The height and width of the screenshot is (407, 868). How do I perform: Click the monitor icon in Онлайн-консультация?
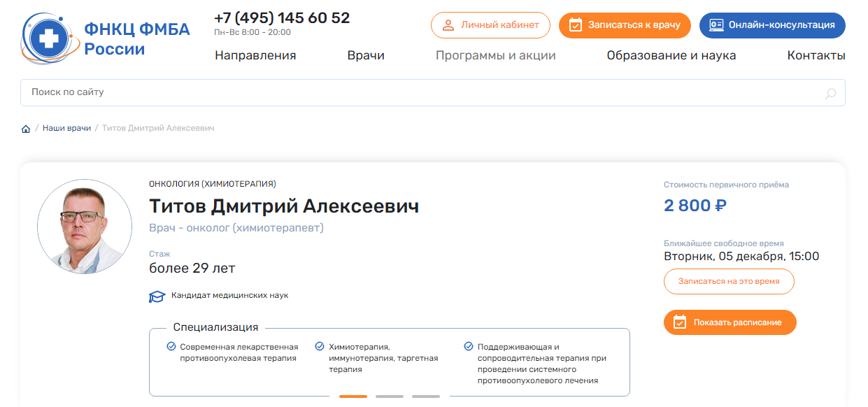(x=716, y=25)
